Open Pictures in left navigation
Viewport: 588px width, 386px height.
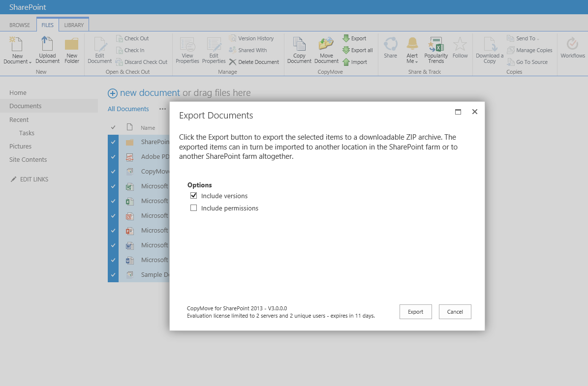click(x=20, y=146)
